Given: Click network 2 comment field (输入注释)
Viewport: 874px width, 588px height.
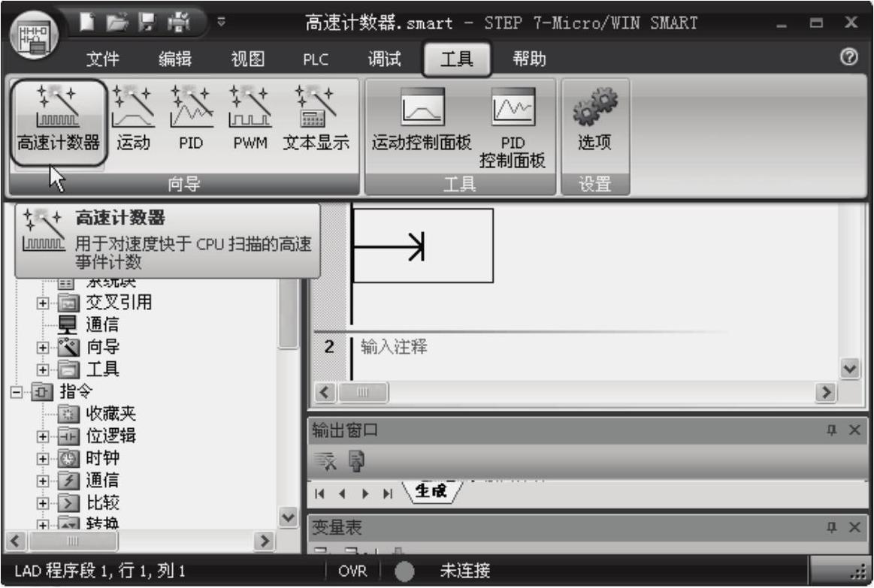Looking at the screenshot, I should [394, 347].
